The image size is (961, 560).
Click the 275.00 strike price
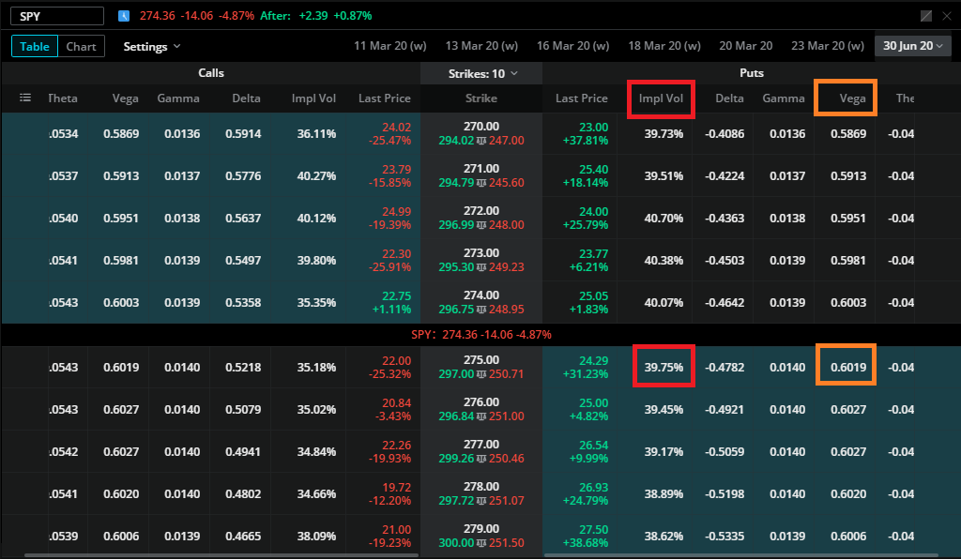(481, 360)
